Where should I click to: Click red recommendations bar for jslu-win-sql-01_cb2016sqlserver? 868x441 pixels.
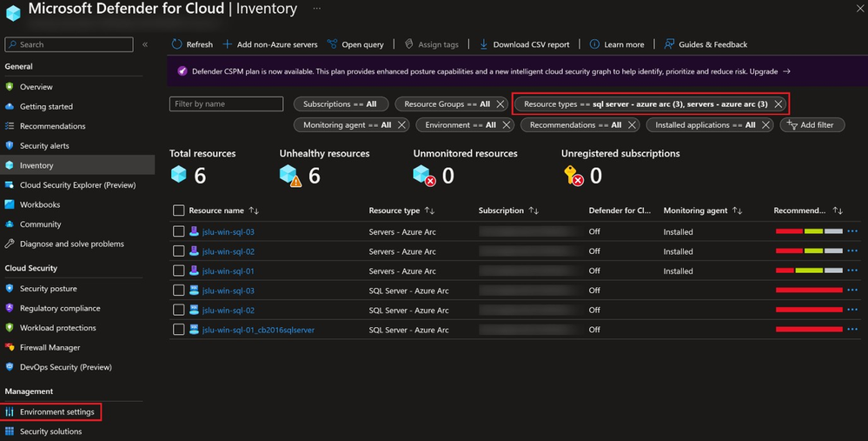[x=809, y=330]
